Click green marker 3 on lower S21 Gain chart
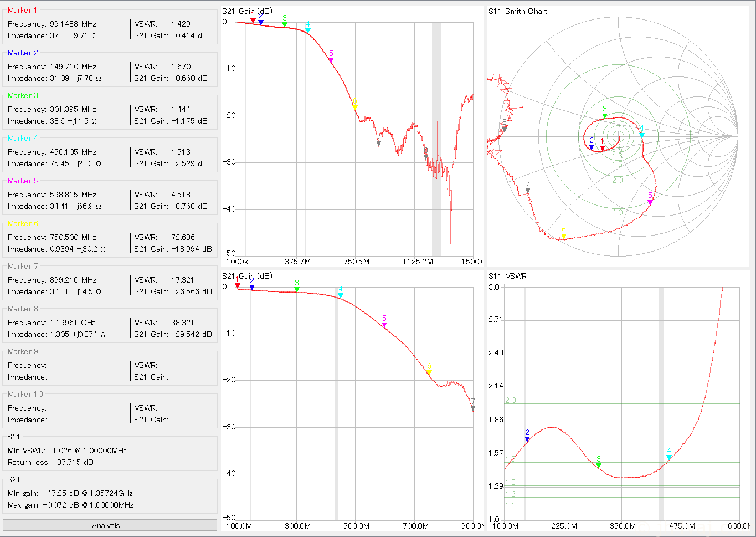The height and width of the screenshot is (537, 756). coord(297,289)
